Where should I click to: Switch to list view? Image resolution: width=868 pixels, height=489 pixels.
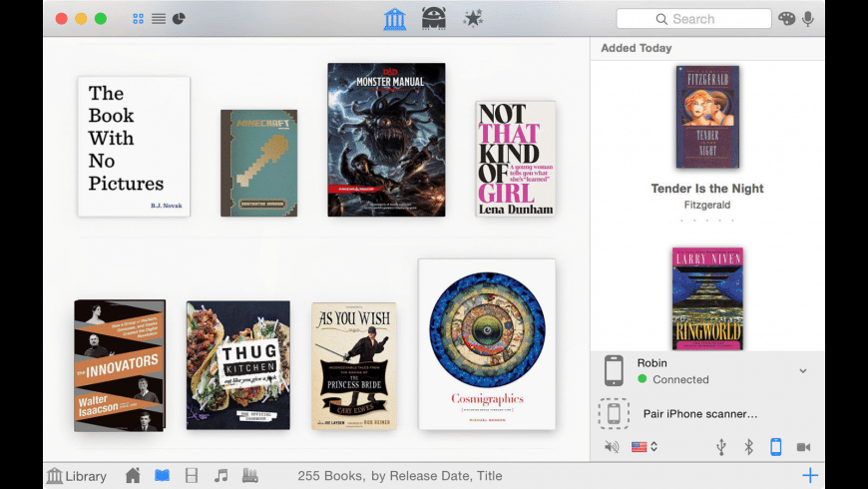pyautogui.click(x=159, y=19)
